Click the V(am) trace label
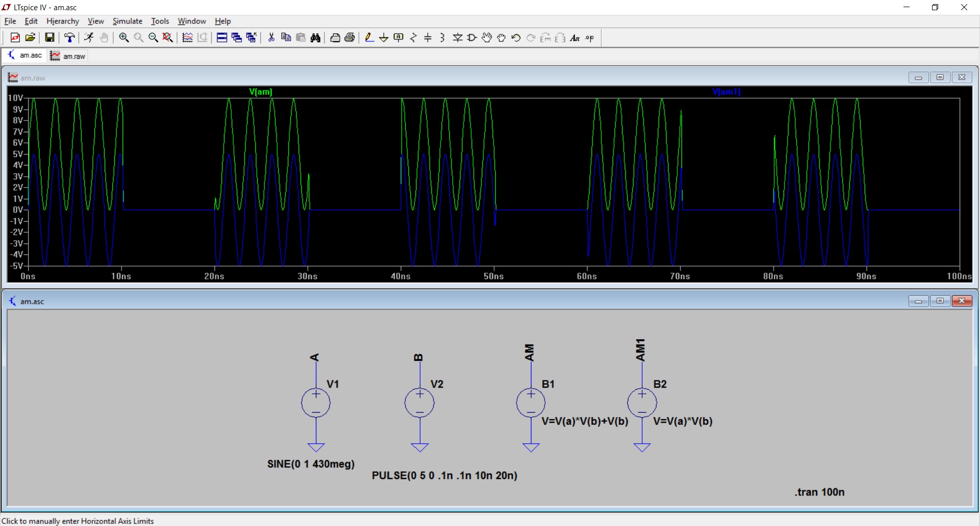The width and height of the screenshot is (980, 526). tap(261, 91)
